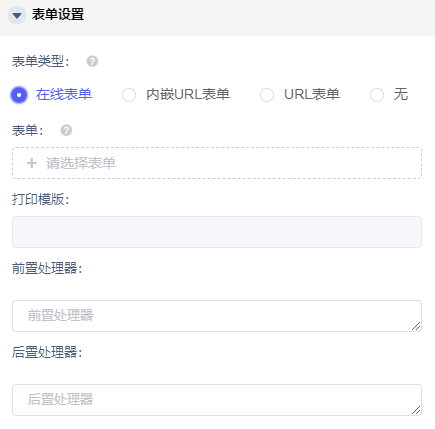Click the URL表单 option text
Viewport: 435px width, 429px height.
tap(312, 94)
